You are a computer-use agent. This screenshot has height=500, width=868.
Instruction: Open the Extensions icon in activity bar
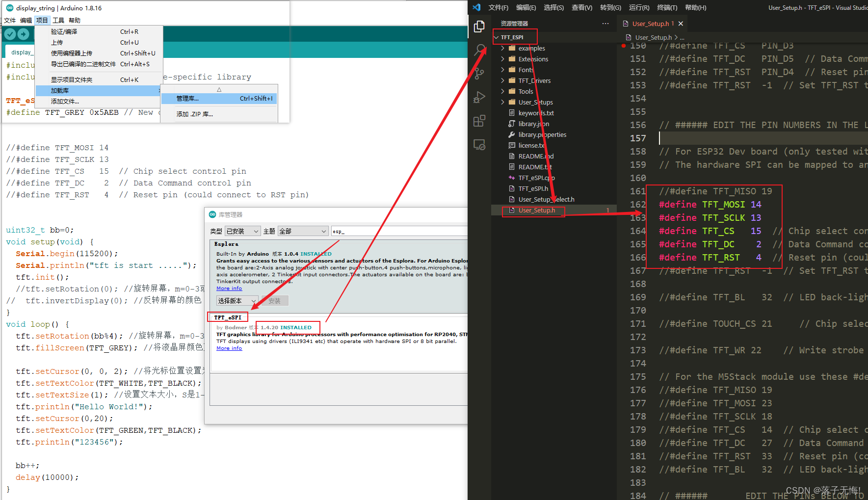tap(479, 121)
